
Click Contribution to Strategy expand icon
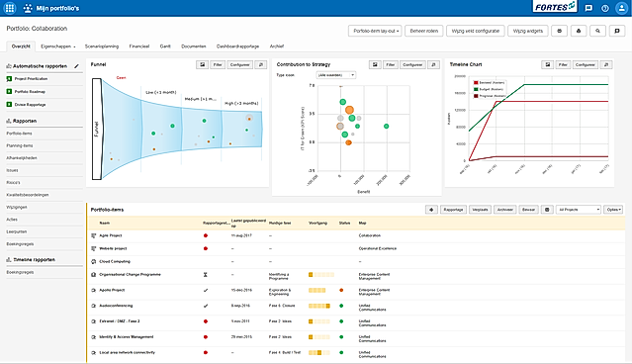coord(433,64)
